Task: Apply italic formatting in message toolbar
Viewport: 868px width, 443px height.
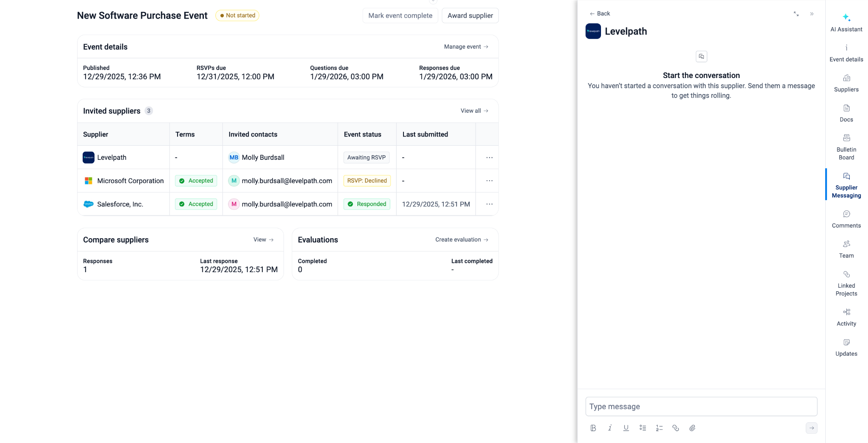Action: point(609,428)
